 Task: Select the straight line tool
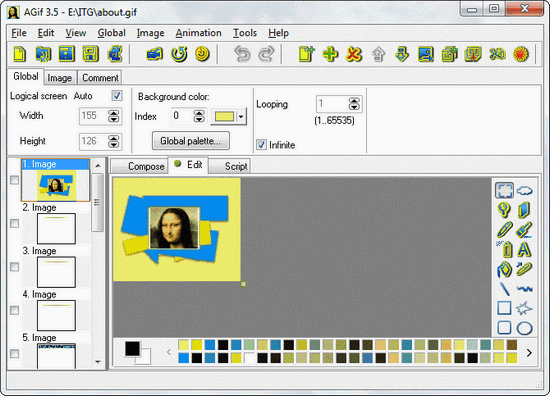pos(504,289)
